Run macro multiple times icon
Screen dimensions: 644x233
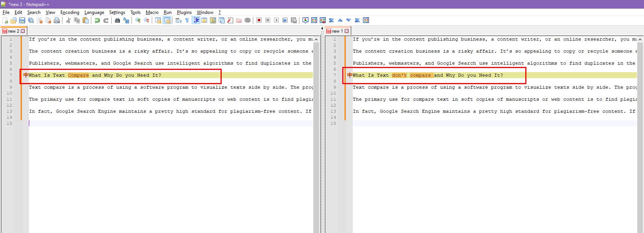[285, 20]
